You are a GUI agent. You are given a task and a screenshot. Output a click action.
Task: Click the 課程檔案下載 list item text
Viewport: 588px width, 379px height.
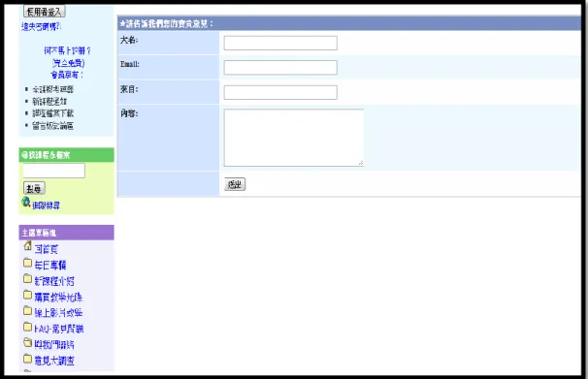point(52,113)
